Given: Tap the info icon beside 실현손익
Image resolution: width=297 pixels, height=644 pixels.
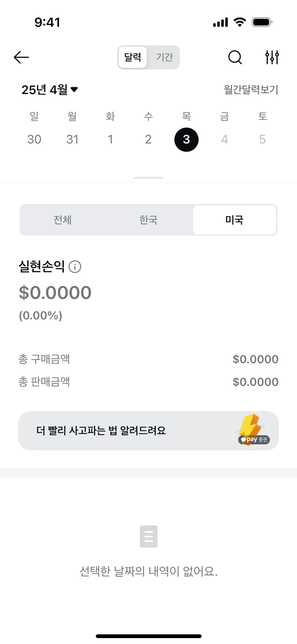Looking at the screenshot, I should tap(75, 266).
